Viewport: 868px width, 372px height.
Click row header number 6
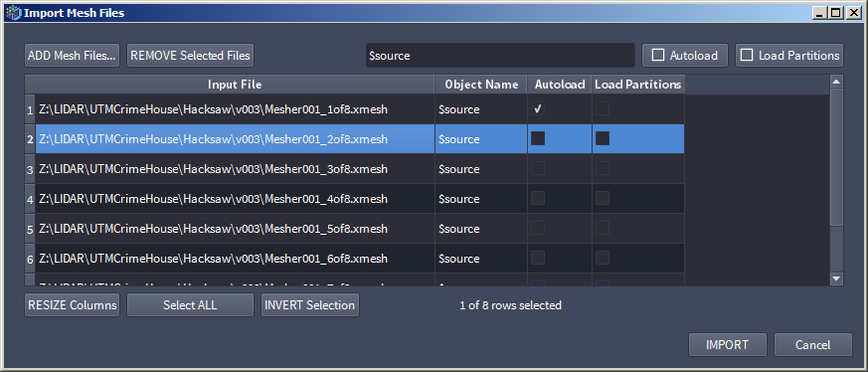pos(30,259)
